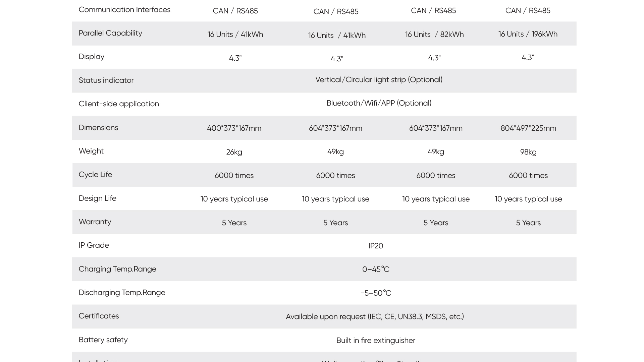Click the Communication Interfaces row label
The height and width of the screenshot is (362, 644).
pos(124,10)
